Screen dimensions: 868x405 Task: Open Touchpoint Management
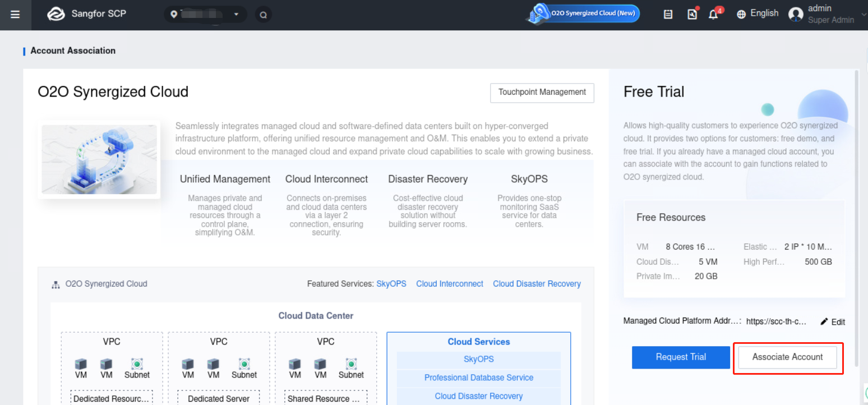[542, 93]
